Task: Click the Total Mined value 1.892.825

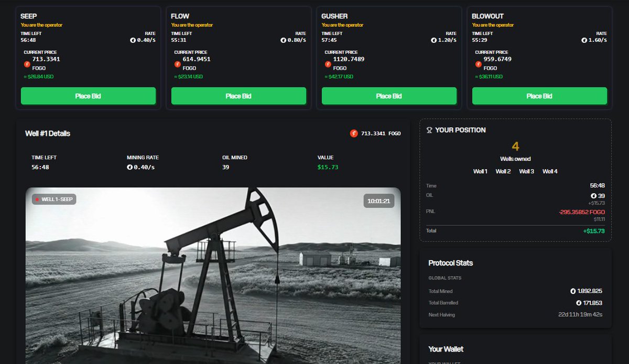Action: point(590,291)
